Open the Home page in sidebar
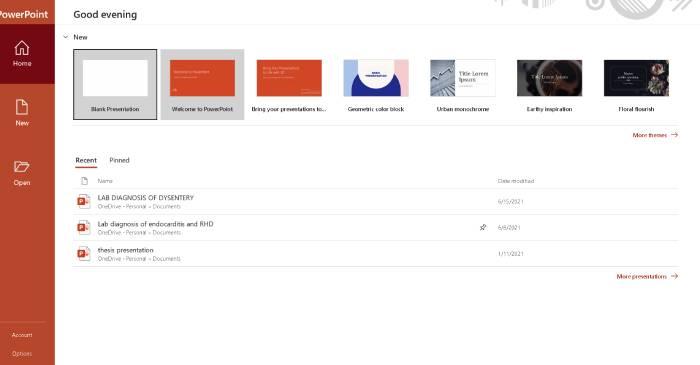 click(x=22, y=54)
